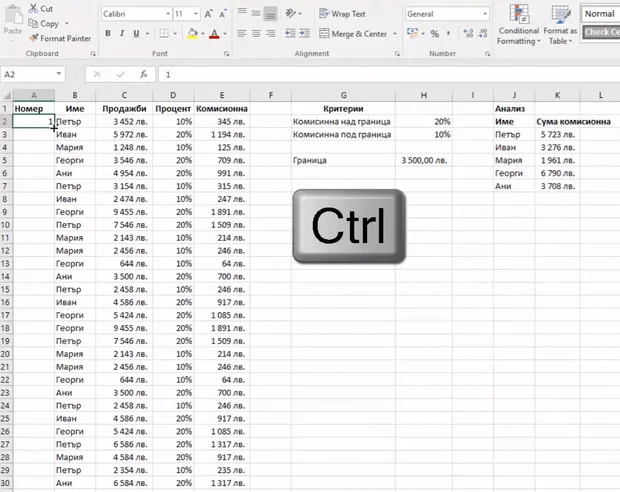The image size is (620, 492).
Task: Open font color dropdown arrow
Action: [225, 34]
